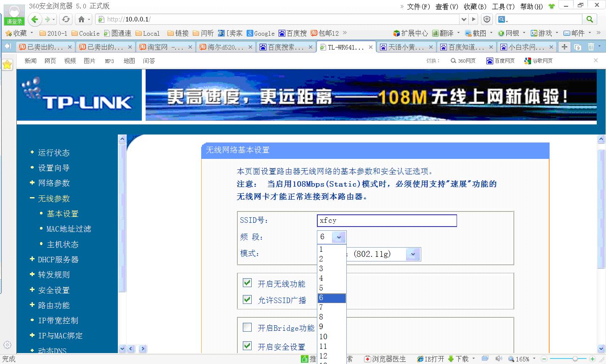Click the 请登录 login button

(14, 21)
